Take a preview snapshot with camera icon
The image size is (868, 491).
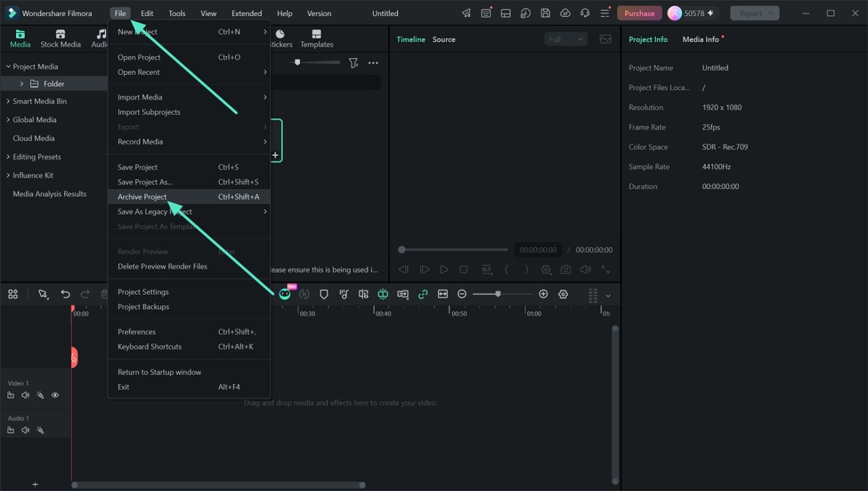point(566,270)
